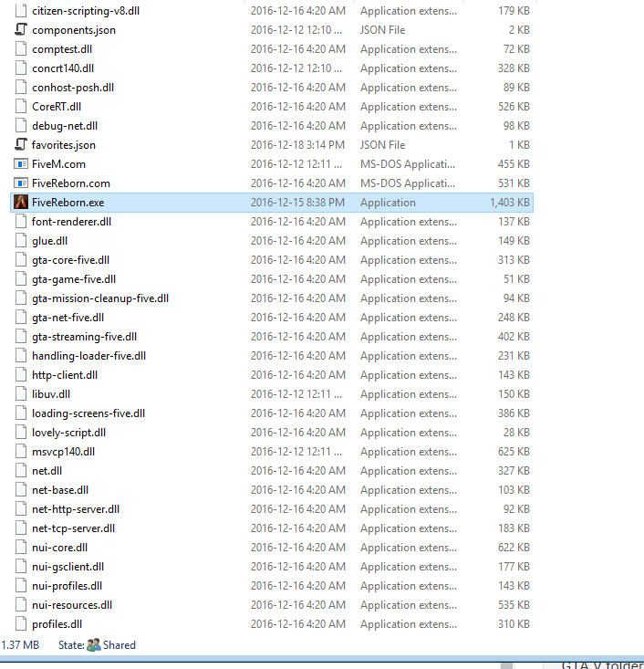Select the file name FiveReborn.exe

tap(68, 203)
